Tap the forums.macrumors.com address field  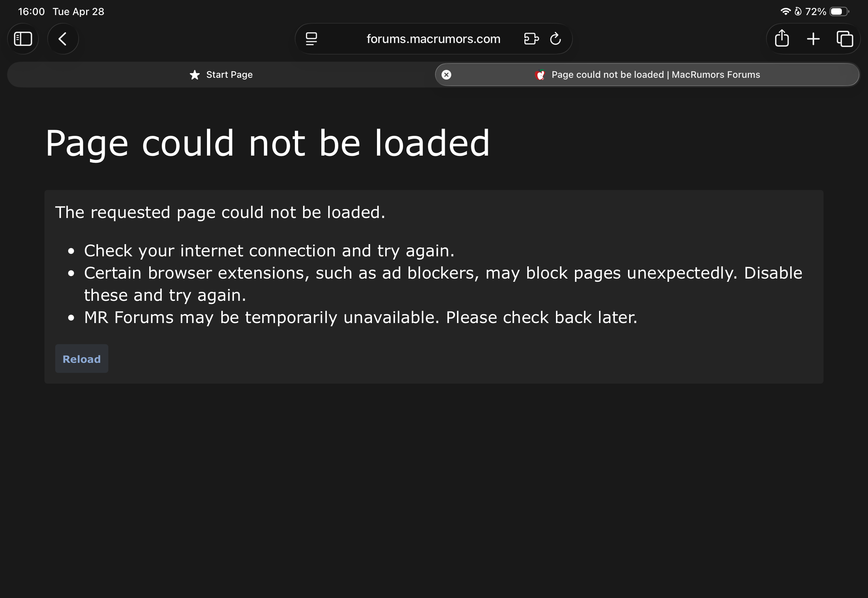pyautogui.click(x=433, y=39)
